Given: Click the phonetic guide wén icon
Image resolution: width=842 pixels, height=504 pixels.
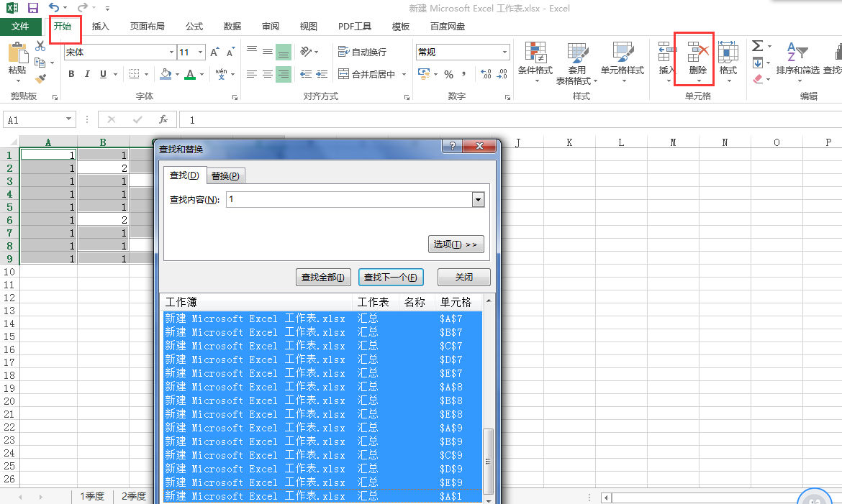Looking at the screenshot, I should point(221,74).
